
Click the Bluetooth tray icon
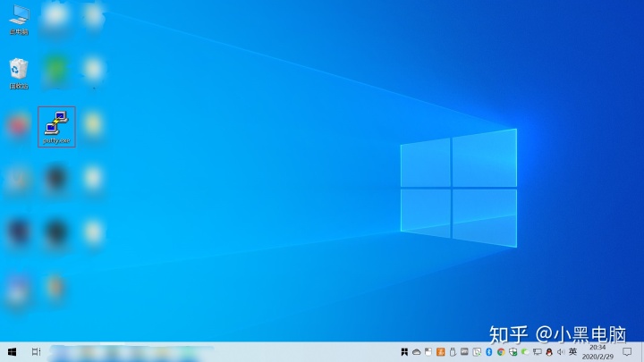tap(488, 352)
